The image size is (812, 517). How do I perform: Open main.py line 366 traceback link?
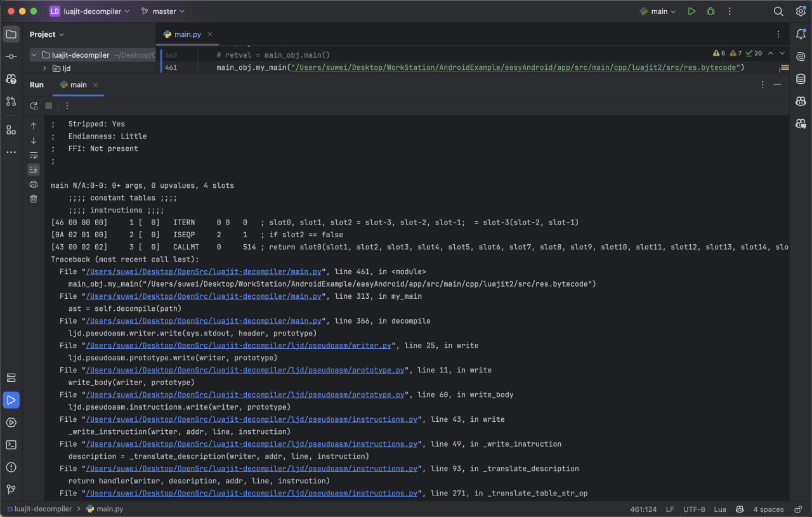pyautogui.click(x=204, y=321)
